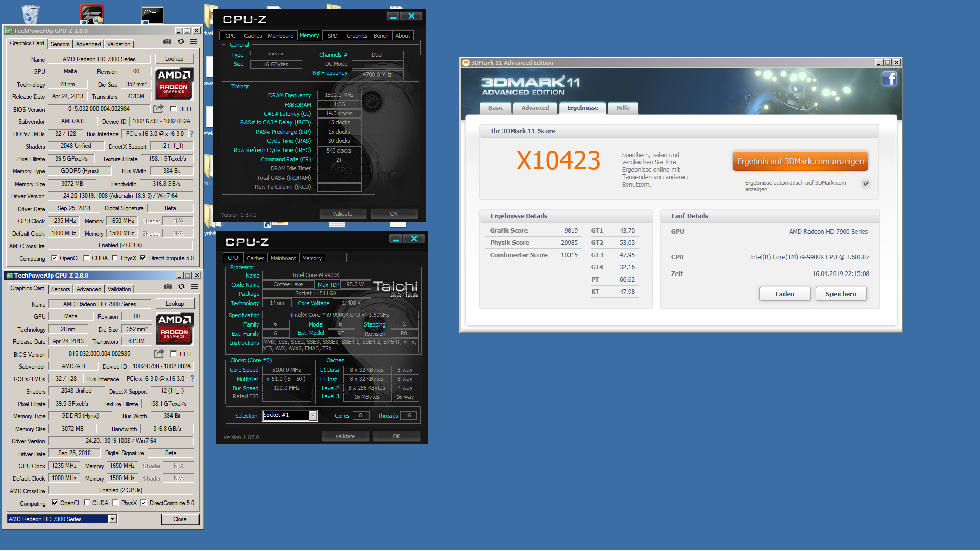Click Validation tab in the upper GPU-Z window
Viewport: 980px width, 551px height.
119,44
